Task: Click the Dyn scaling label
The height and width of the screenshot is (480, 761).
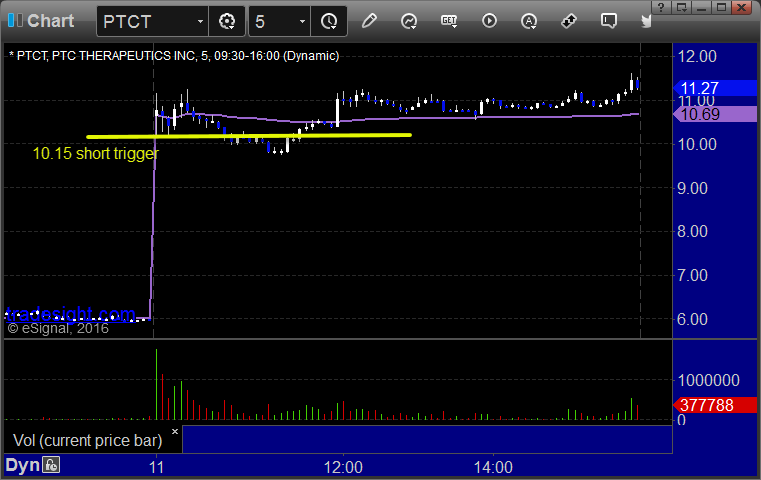Action: [22, 465]
